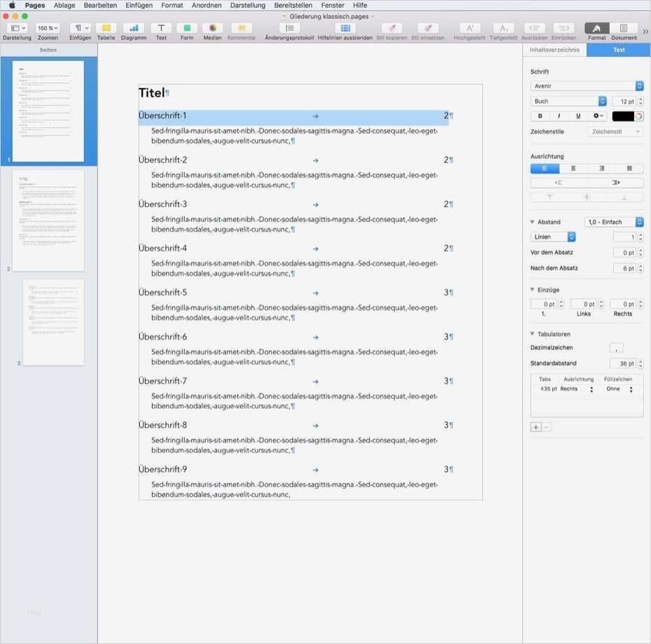Open the Dokument inspector icon
The height and width of the screenshot is (644, 651).
coord(624,28)
